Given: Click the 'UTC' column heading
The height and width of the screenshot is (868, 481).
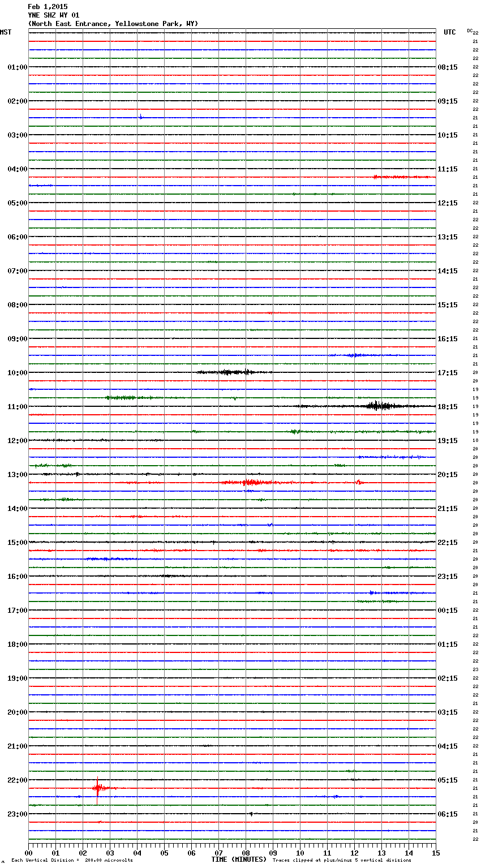Looking at the screenshot, I should (450, 32).
